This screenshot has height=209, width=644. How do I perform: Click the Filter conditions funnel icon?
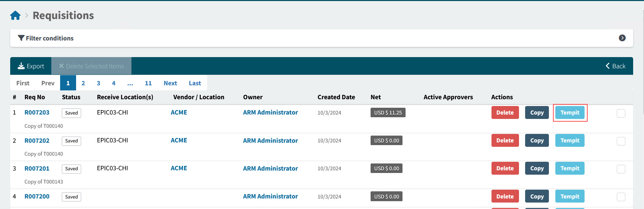point(21,38)
